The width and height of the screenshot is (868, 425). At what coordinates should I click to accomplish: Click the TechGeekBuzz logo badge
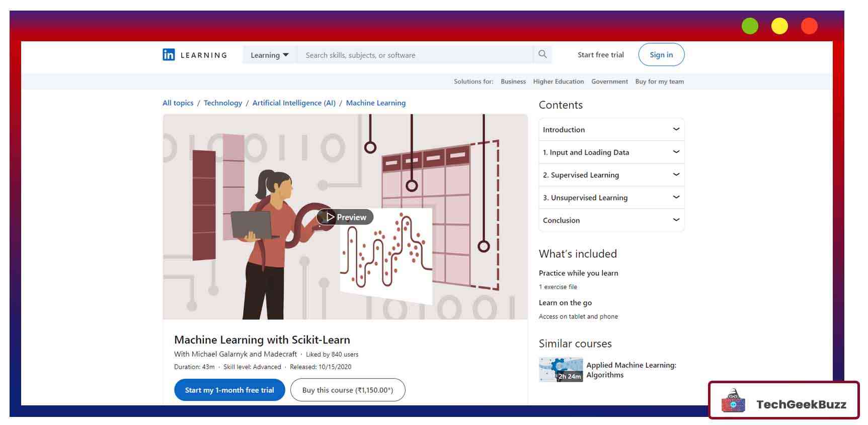[783, 401]
